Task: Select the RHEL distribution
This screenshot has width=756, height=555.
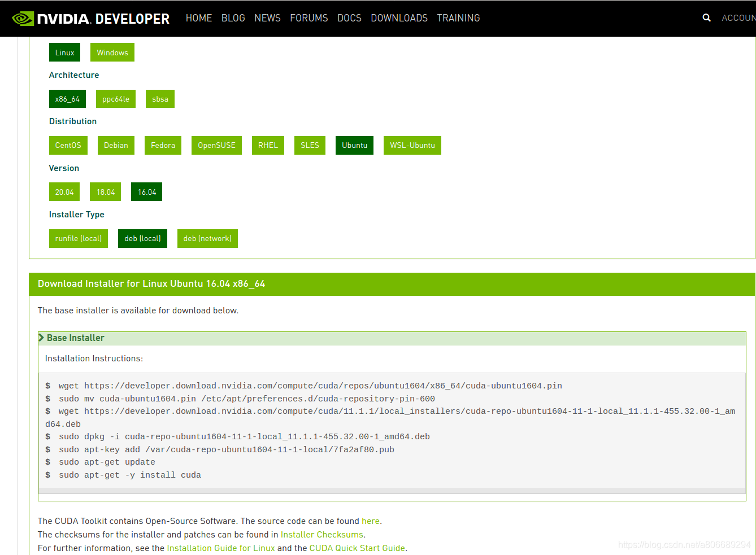Action: click(268, 145)
